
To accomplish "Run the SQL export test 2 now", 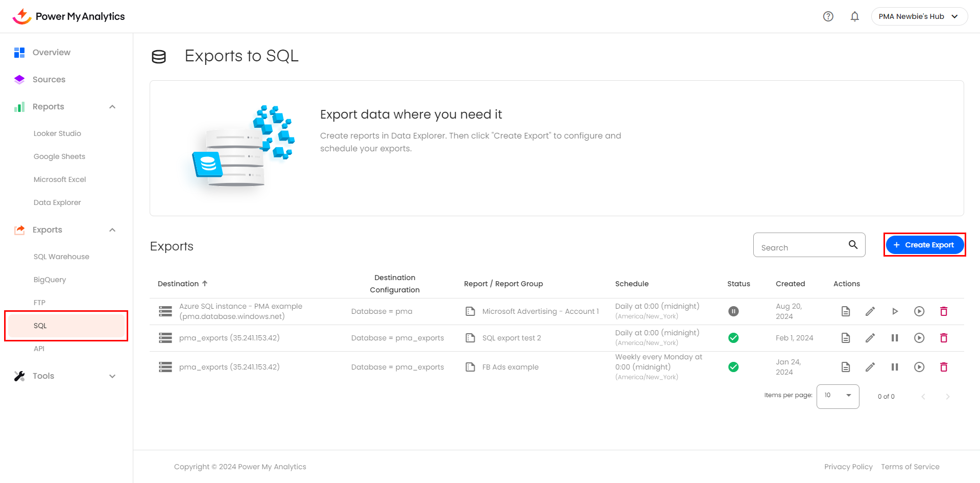I will click(x=919, y=338).
